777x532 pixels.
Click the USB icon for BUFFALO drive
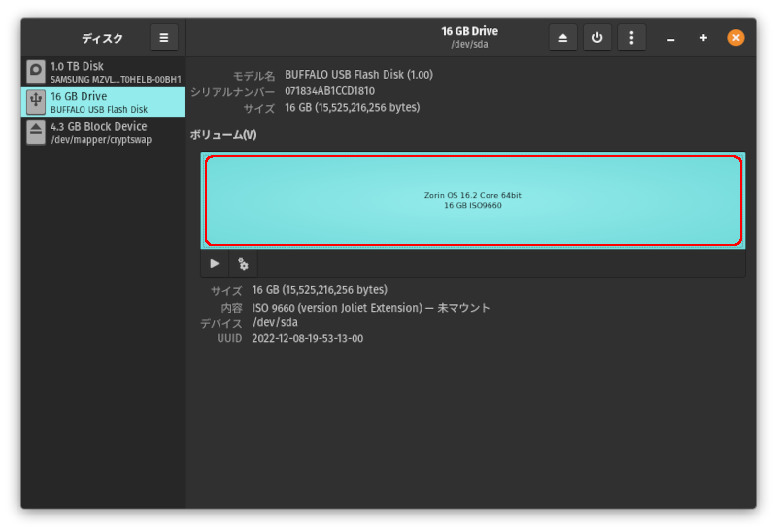pyautogui.click(x=36, y=102)
